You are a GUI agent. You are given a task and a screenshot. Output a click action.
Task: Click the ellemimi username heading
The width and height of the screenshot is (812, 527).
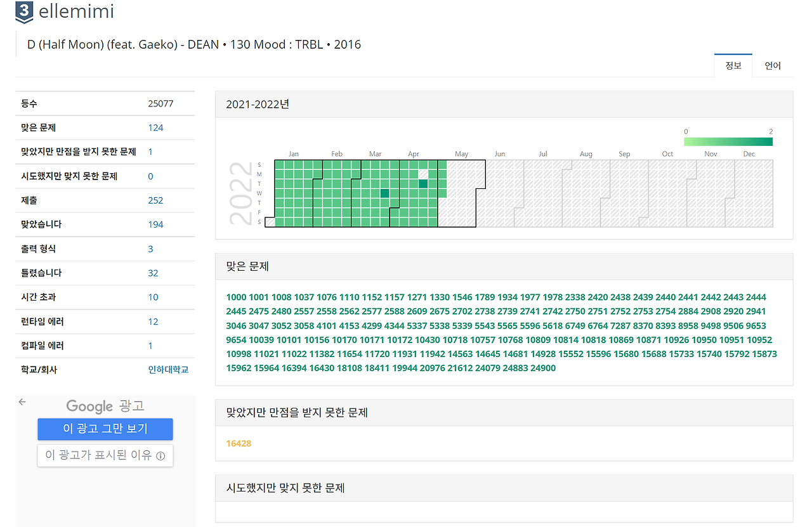tap(76, 11)
